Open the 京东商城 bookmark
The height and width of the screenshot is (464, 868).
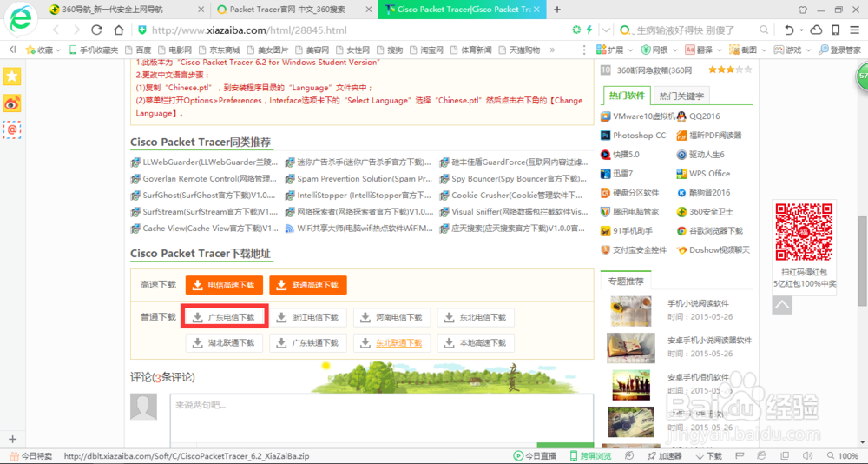[x=220, y=50]
